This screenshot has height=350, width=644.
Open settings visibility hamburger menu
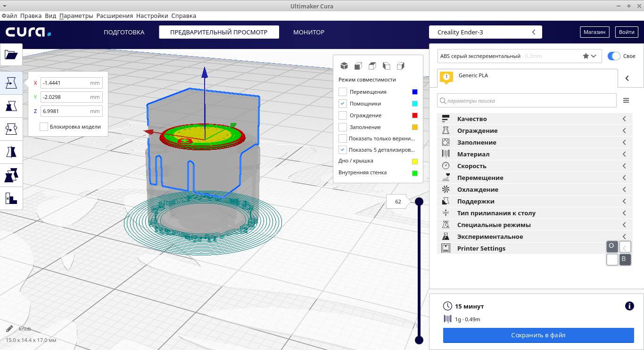click(626, 100)
